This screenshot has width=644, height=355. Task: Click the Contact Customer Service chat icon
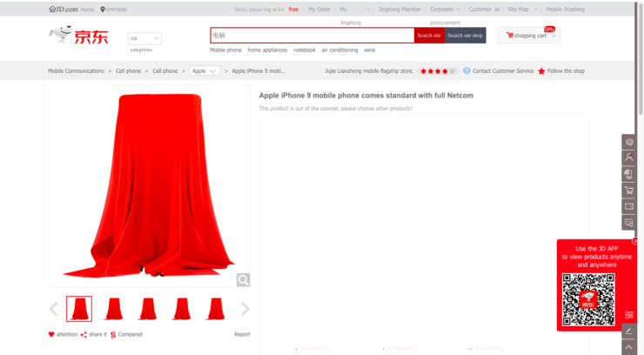(x=466, y=70)
